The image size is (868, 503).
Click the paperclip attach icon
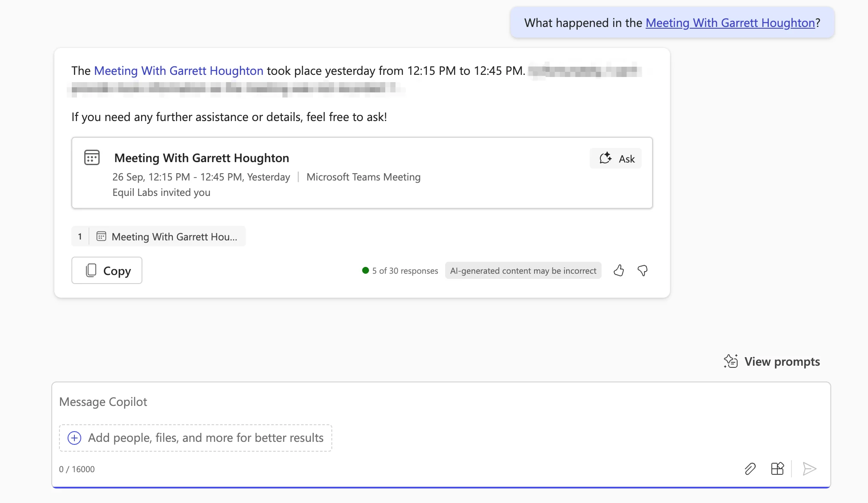(750, 469)
